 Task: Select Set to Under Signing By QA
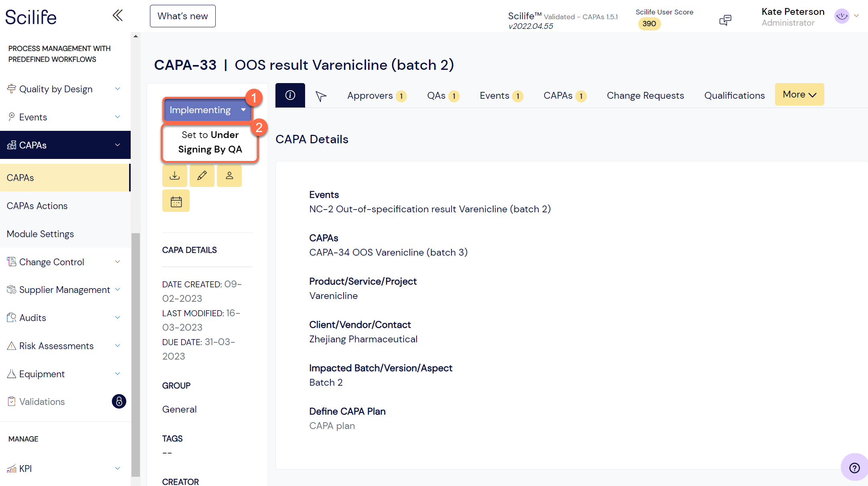pyautogui.click(x=209, y=142)
